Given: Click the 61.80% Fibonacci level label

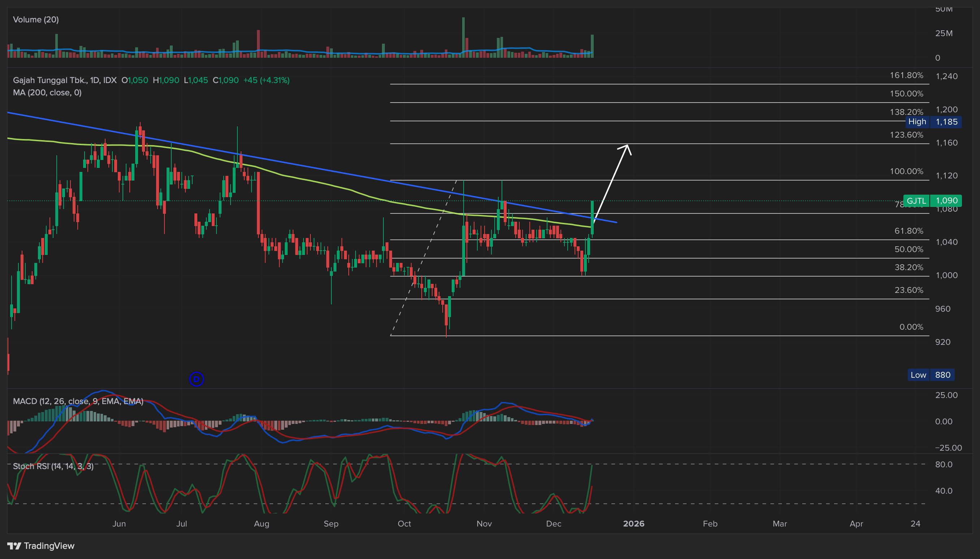Looking at the screenshot, I should coord(908,231).
